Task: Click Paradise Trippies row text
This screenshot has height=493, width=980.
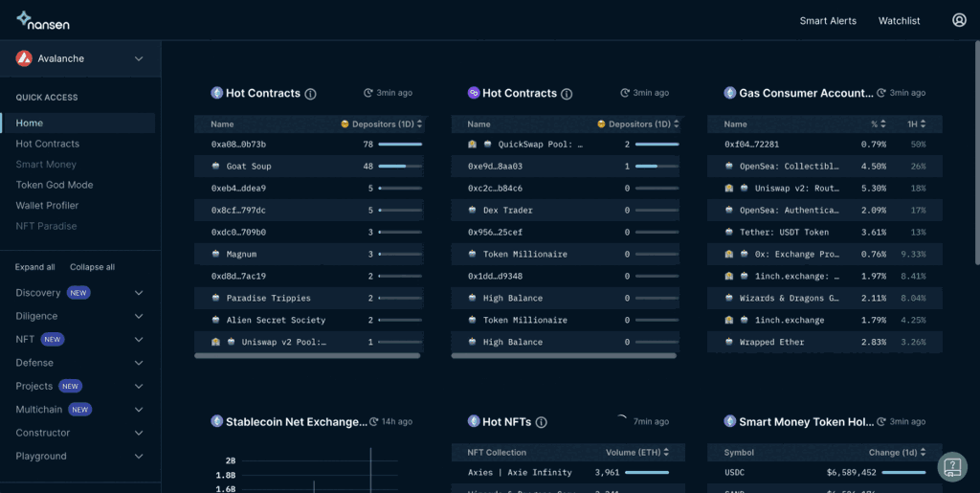Action: tap(268, 298)
